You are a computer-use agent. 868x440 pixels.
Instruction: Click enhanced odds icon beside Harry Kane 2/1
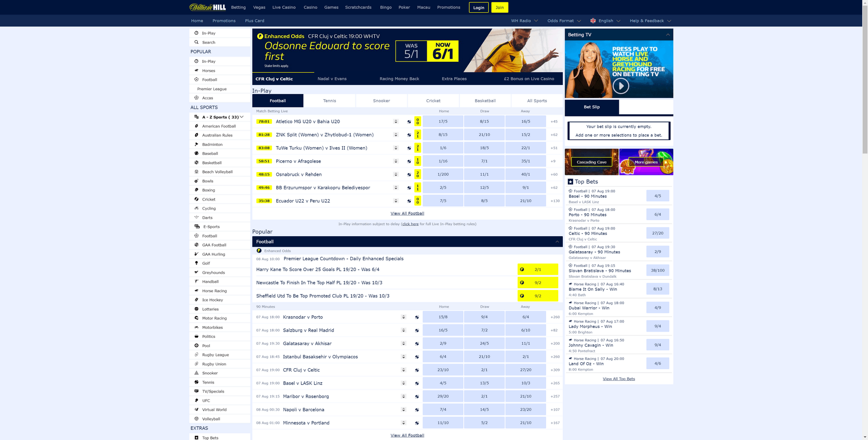point(522,269)
